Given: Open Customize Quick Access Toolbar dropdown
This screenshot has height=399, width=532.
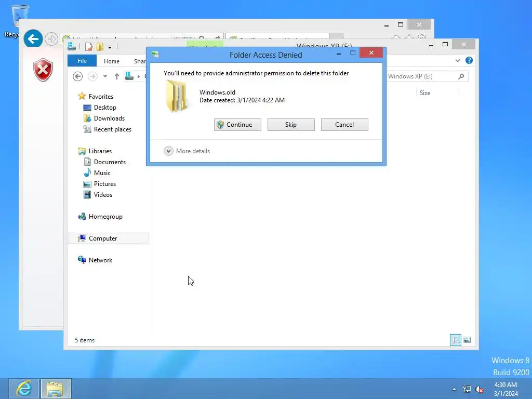Looking at the screenshot, I should pyautogui.click(x=110, y=47).
